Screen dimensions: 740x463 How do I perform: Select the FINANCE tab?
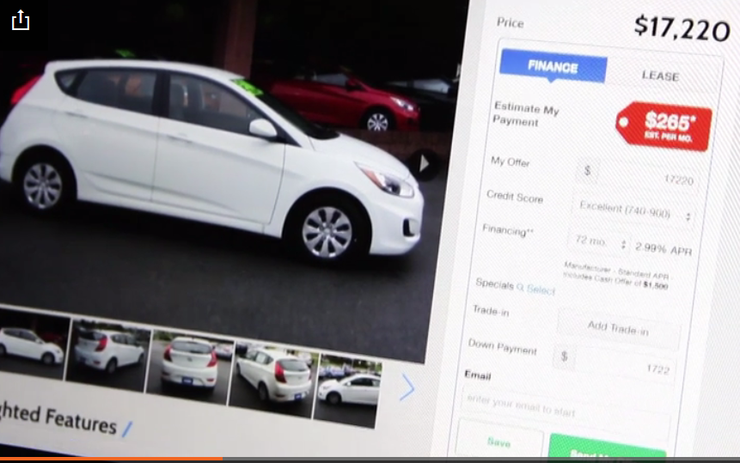tap(553, 67)
